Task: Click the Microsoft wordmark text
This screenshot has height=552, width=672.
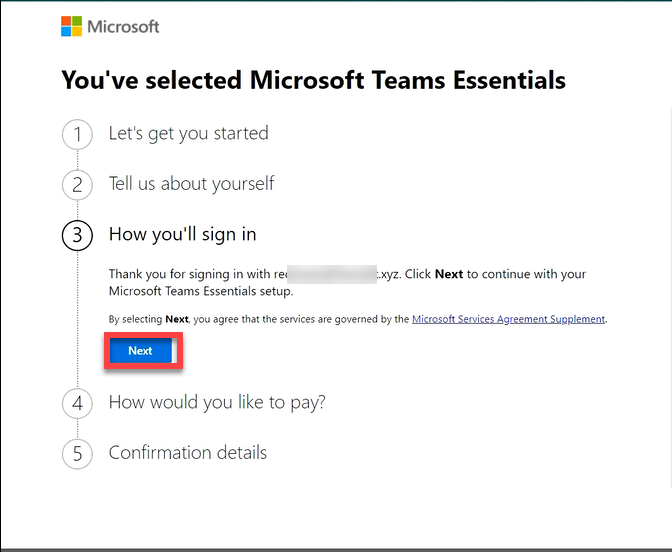Action: (123, 27)
